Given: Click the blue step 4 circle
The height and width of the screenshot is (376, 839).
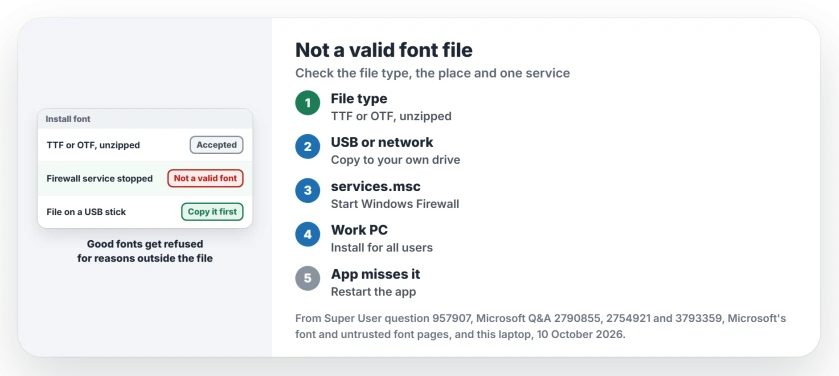Looking at the screenshot, I should click(308, 234).
